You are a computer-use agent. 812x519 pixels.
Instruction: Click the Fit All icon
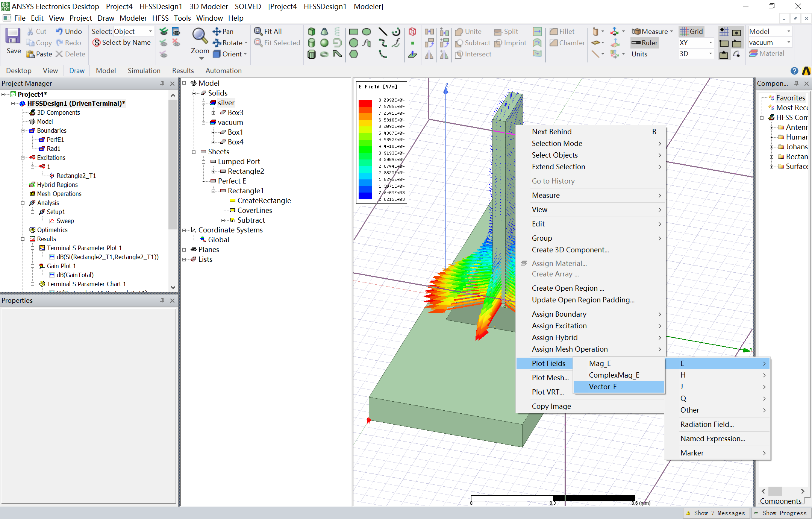coord(259,32)
